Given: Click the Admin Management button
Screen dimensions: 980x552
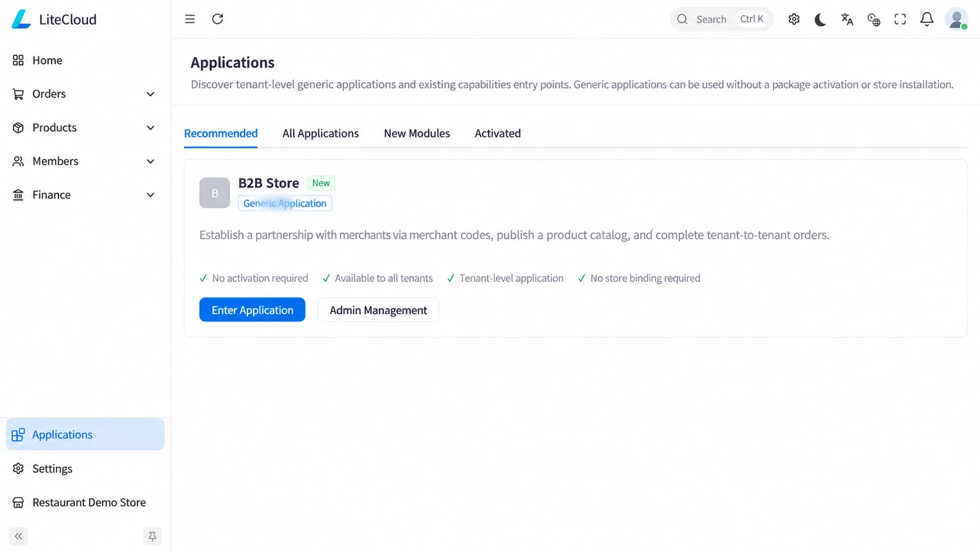Looking at the screenshot, I should pyautogui.click(x=378, y=310).
